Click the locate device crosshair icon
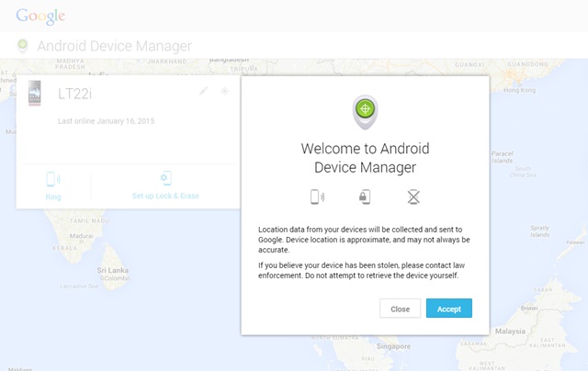 pos(224,91)
